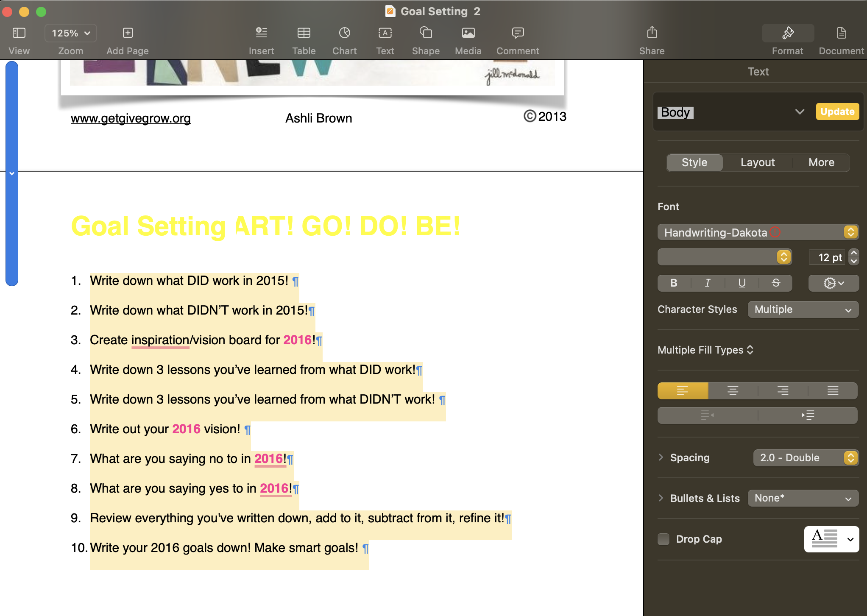Toggle underline formatting button
Viewport: 867px width, 616px height.
(x=742, y=283)
